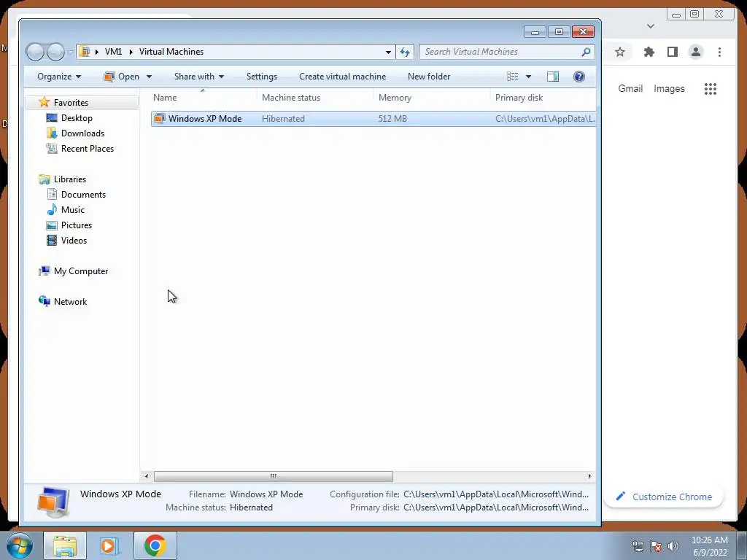Image resolution: width=747 pixels, height=560 pixels.
Task: Click the Windows XP Mode details icon
Action: [x=53, y=502]
